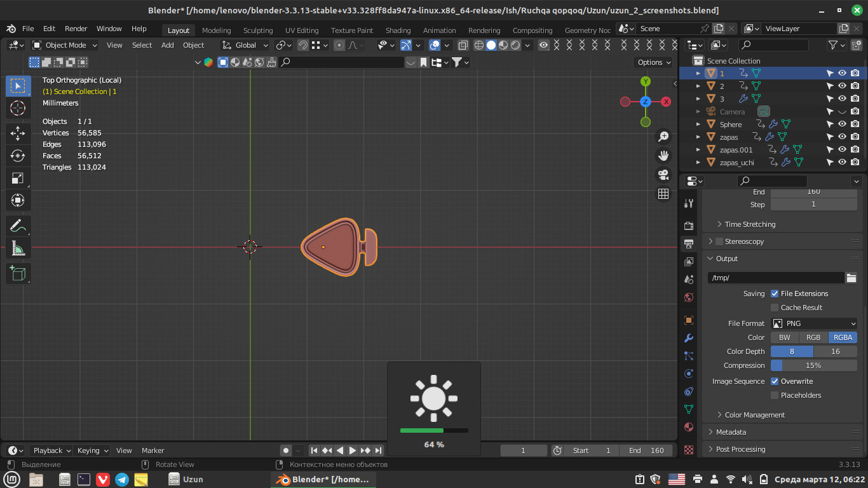The image size is (868, 488).
Task: Open the Material properties tab
Action: (x=689, y=427)
